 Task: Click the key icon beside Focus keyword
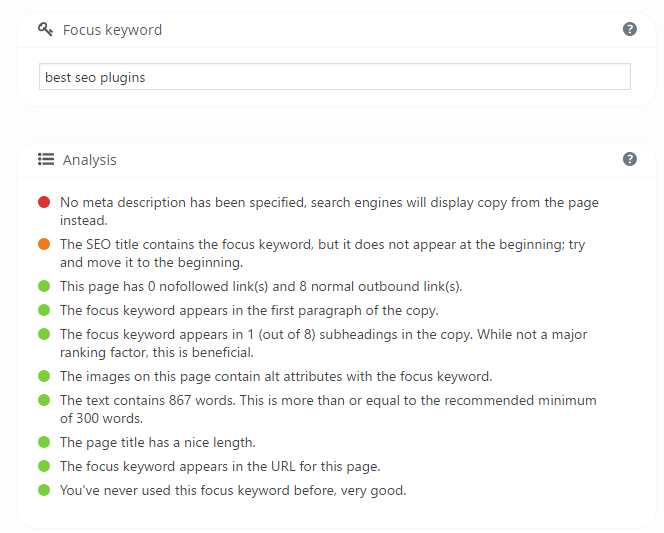pyautogui.click(x=45, y=30)
